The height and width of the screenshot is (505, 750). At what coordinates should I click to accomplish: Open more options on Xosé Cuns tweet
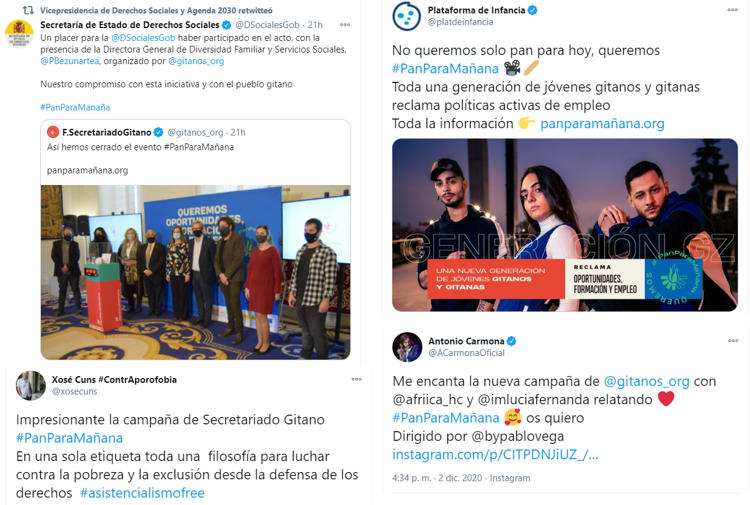[x=356, y=379]
